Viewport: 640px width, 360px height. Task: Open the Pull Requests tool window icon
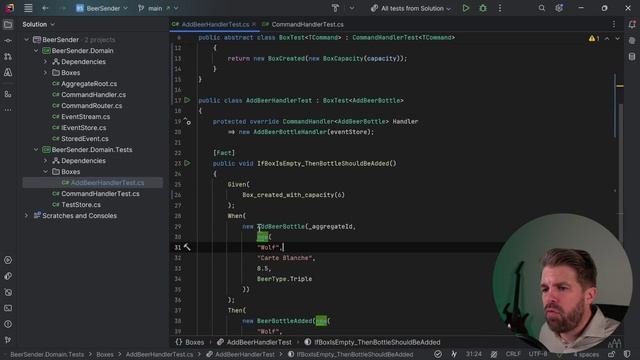click(8, 57)
